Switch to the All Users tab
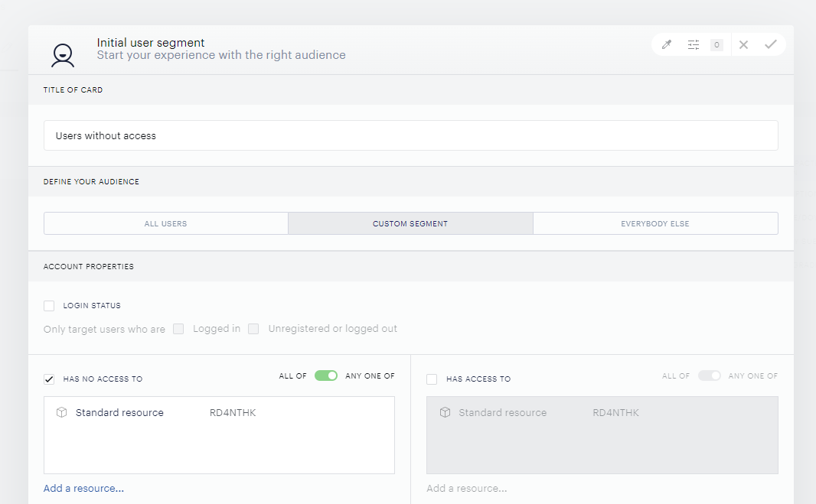This screenshot has height=504, width=816. [166, 223]
